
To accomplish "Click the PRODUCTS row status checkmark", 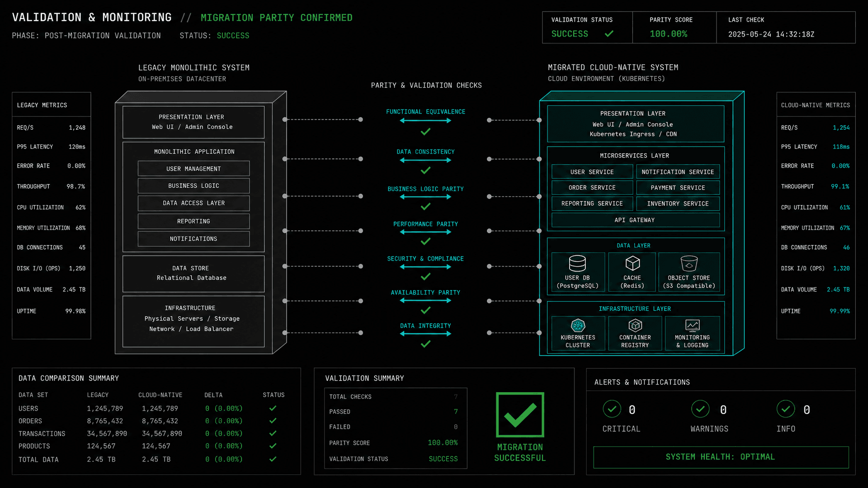I will point(273,446).
